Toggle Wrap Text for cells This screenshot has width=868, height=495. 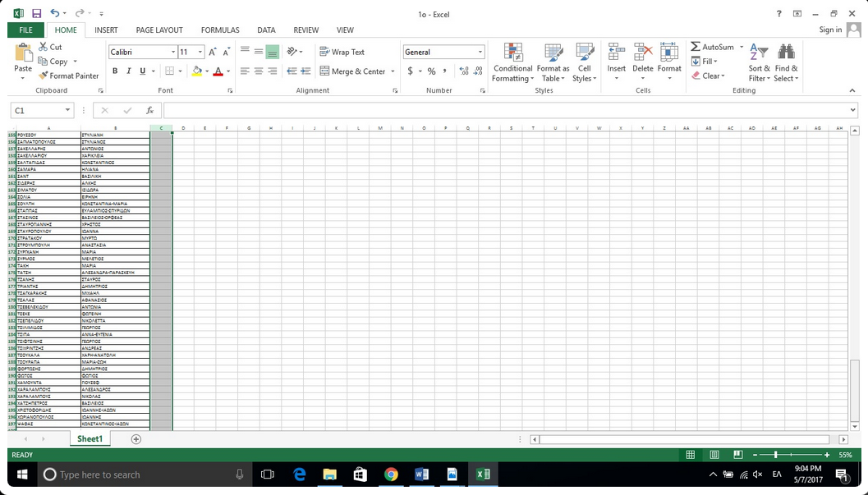click(342, 52)
